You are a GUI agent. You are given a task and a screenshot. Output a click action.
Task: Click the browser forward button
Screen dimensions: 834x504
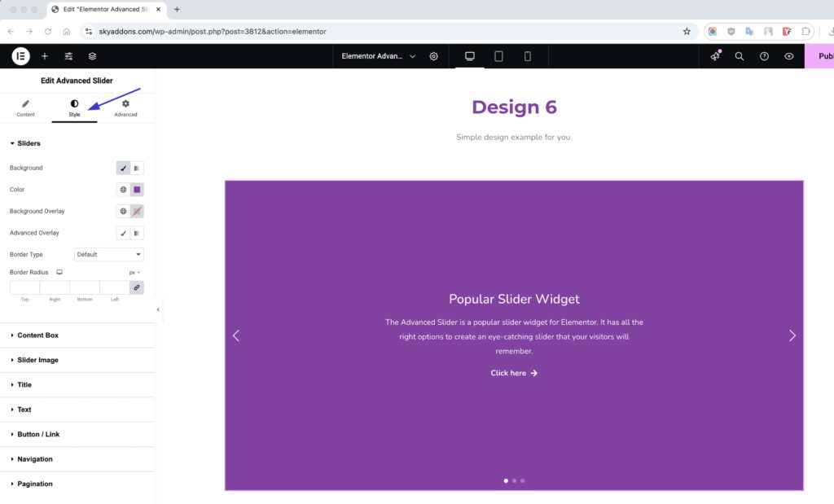[29, 32]
